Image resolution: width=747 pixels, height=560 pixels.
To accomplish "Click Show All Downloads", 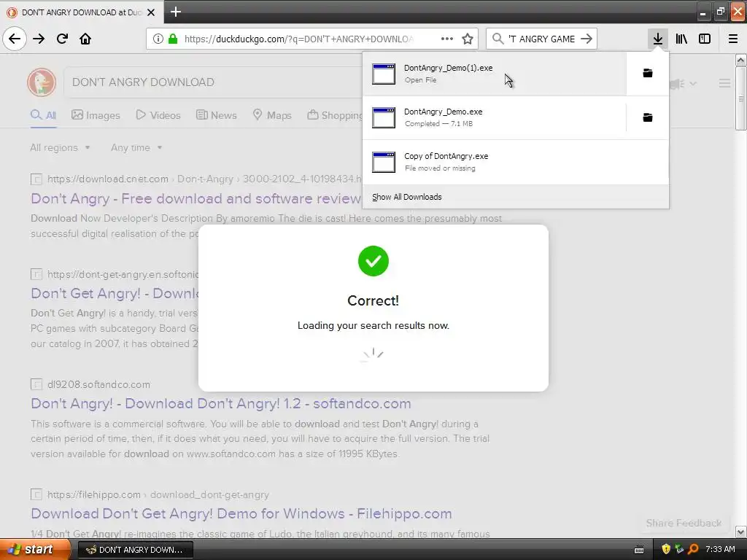I will click(x=406, y=197).
